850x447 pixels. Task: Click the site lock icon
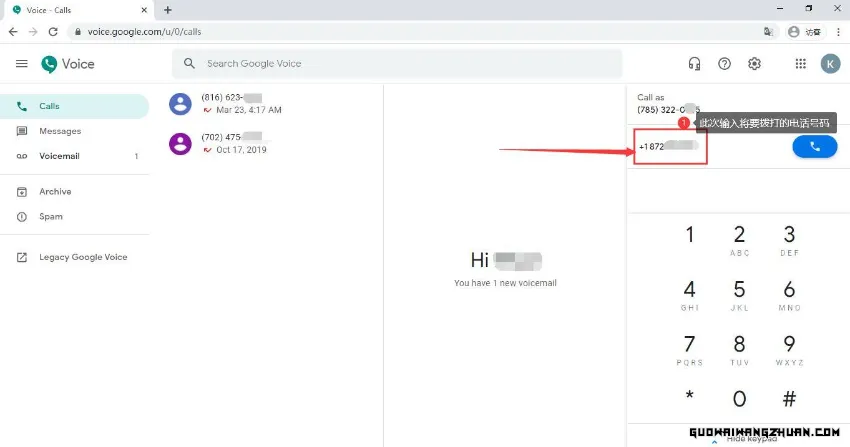click(x=78, y=32)
